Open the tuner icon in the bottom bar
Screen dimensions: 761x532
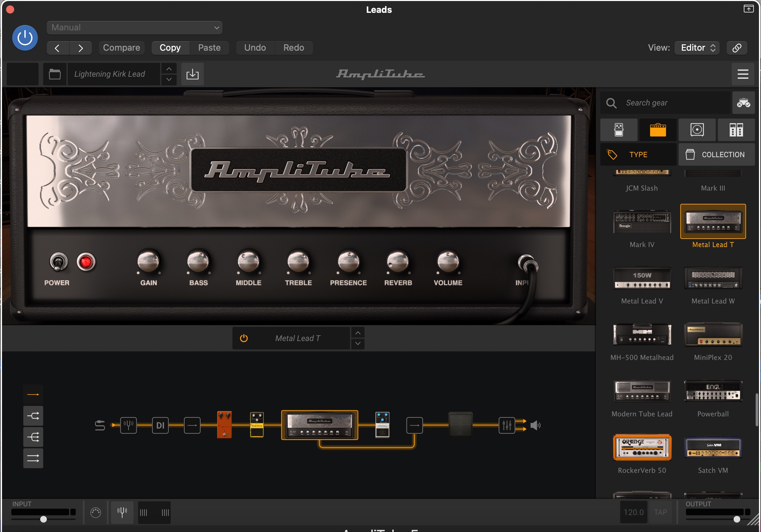122,512
